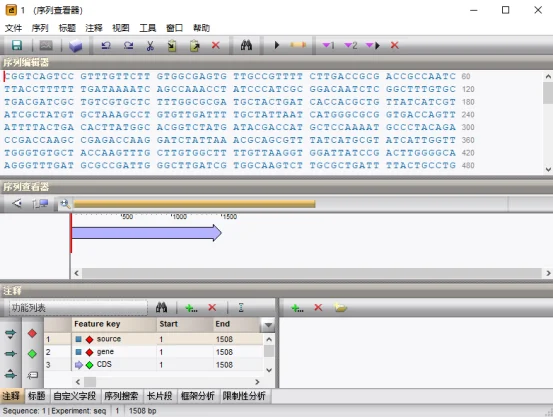Click the green floppy disk save icon
Viewport: 553px width, 417px height.
[x=17, y=45]
